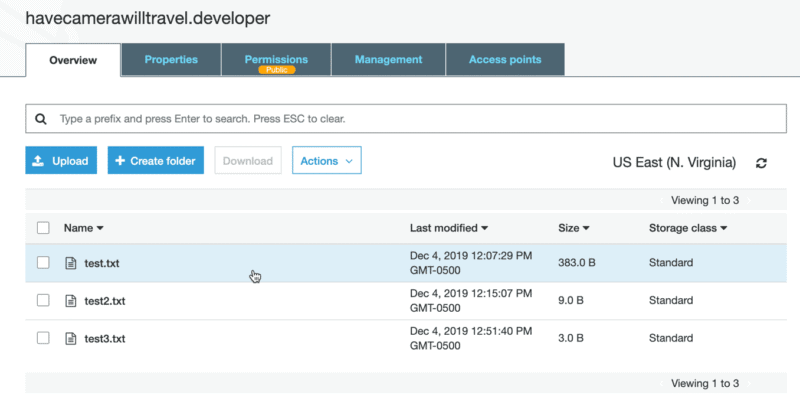
Task: Click the orange Public badge under Permissions
Action: coord(277,70)
